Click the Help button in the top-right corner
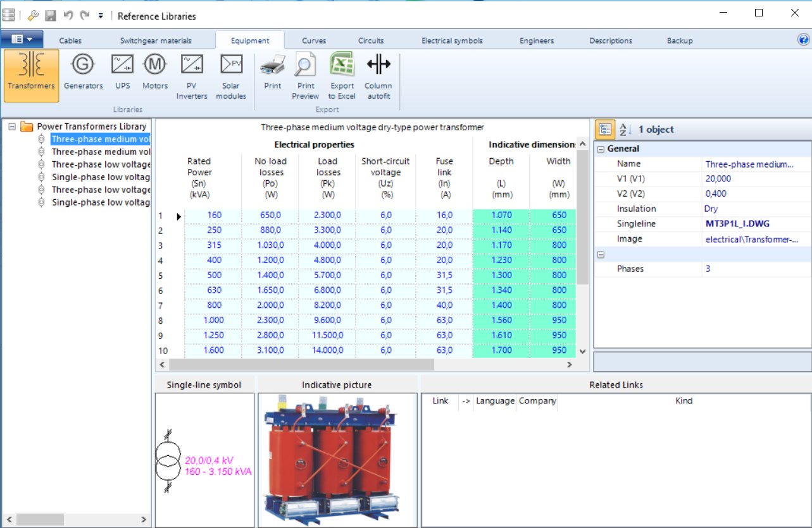Image resolution: width=812 pixels, height=528 pixels. click(804, 40)
